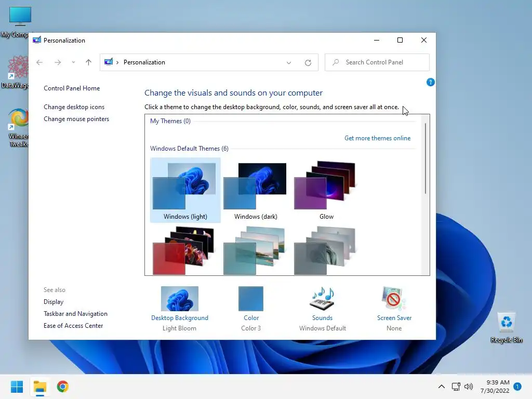Click the My Themes (0) header
Viewport: 532px width, 399px height.
(170, 121)
